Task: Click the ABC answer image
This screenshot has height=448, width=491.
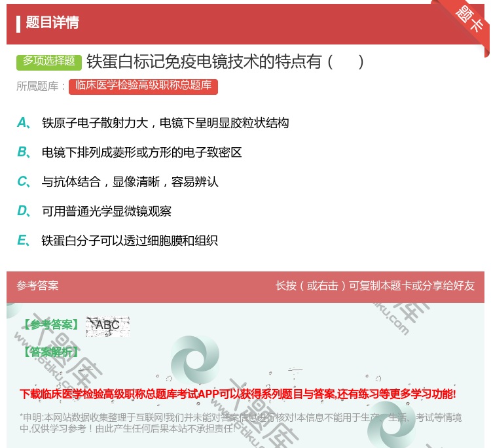Action: 107,326
